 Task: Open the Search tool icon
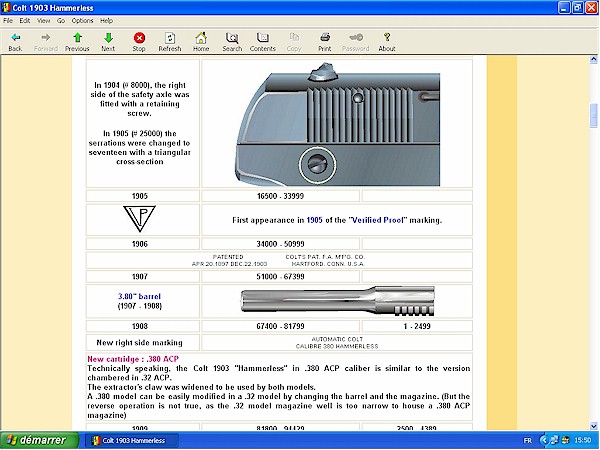232,38
